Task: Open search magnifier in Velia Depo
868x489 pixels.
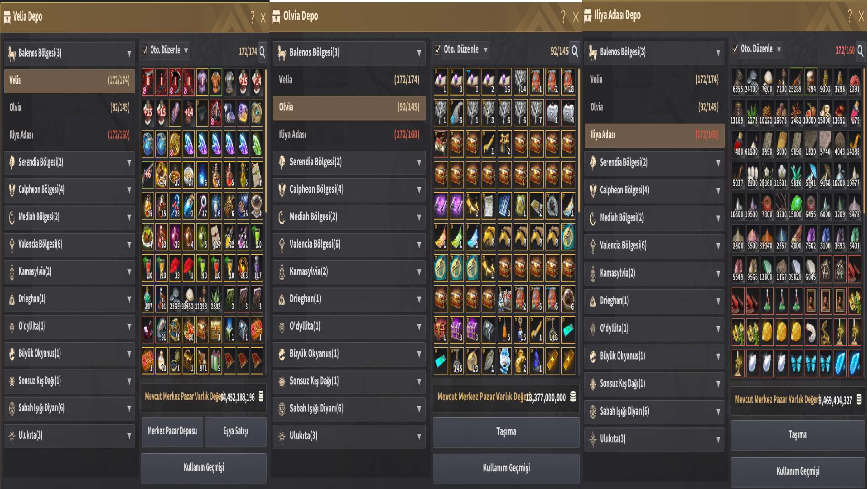Action: click(262, 52)
